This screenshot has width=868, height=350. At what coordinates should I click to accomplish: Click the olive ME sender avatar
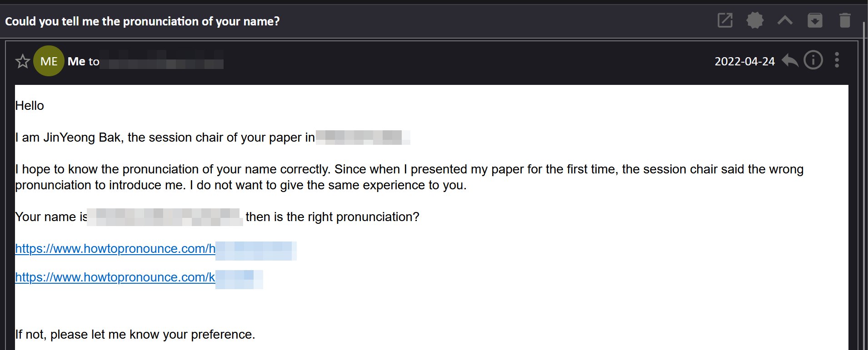click(49, 61)
